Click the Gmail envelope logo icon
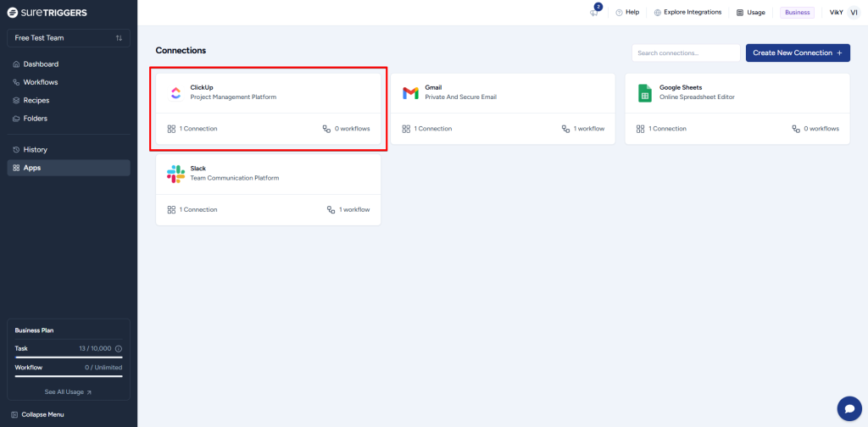This screenshot has height=427, width=868. [410, 92]
